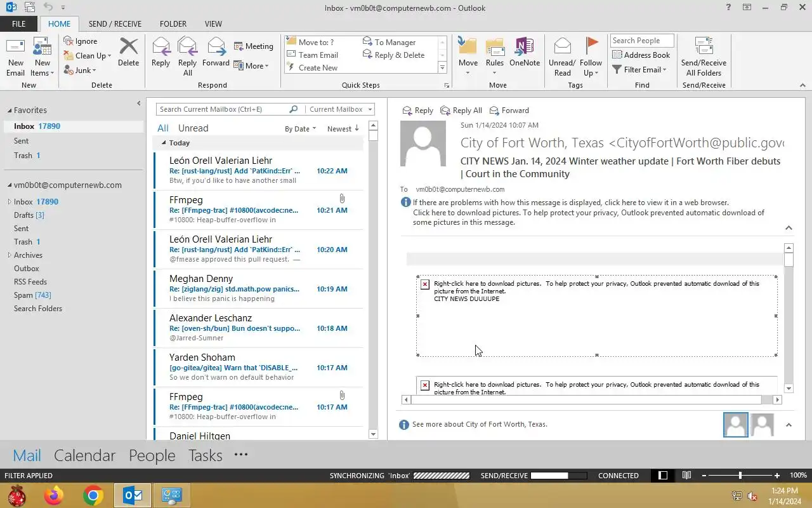Image resolution: width=812 pixels, height=508 pixels.
Task: Click the Search People field
Action: tap(641, 41)
